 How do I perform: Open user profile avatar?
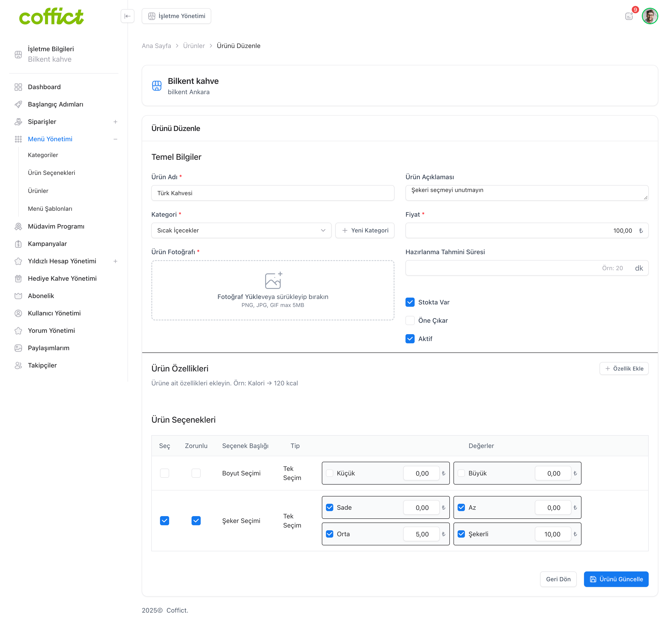pyautogui.click(x=650, y=16)
